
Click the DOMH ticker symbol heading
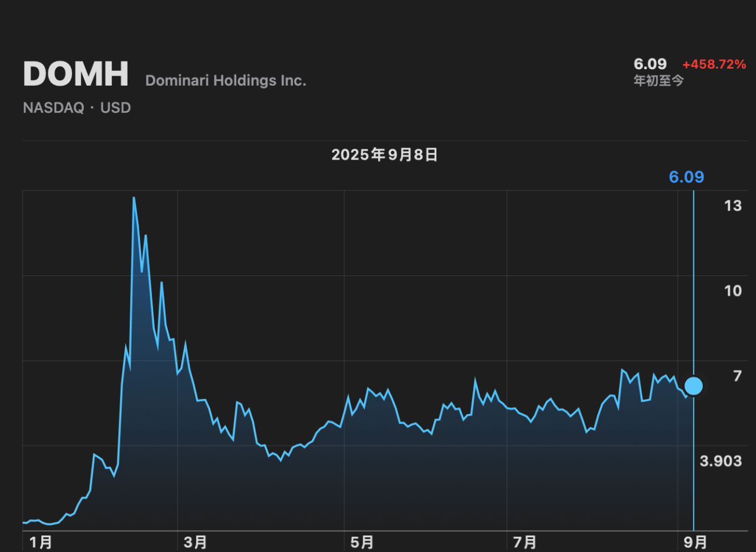tap(76, 75)
